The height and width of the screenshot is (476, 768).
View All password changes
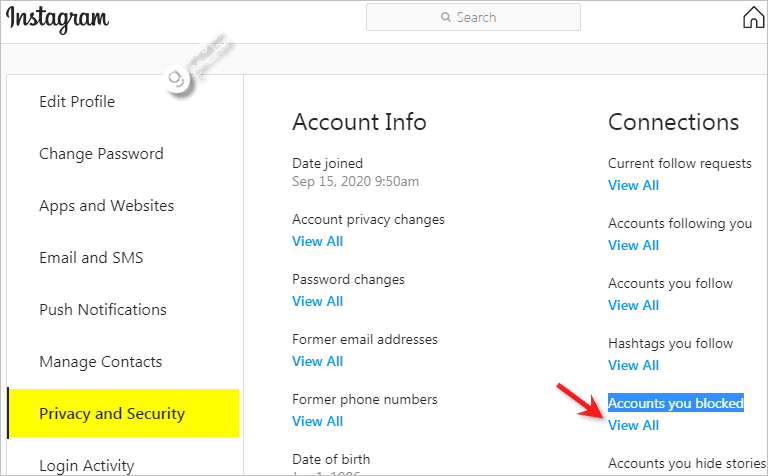pyautogui.click(x=317, y=301)
